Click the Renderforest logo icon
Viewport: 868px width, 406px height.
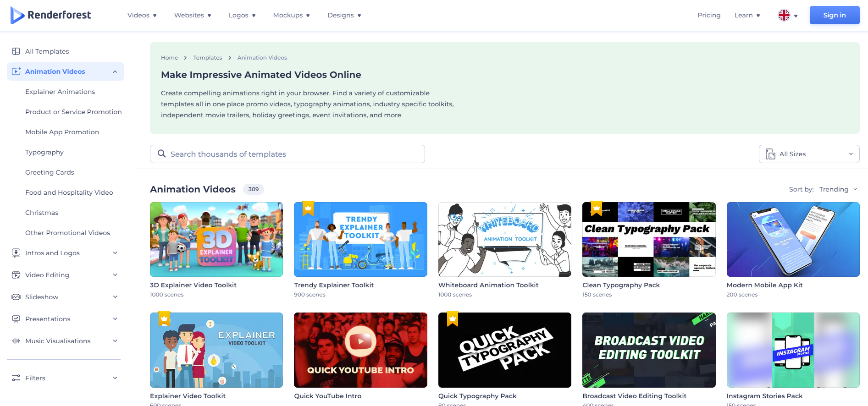[17, 15]
